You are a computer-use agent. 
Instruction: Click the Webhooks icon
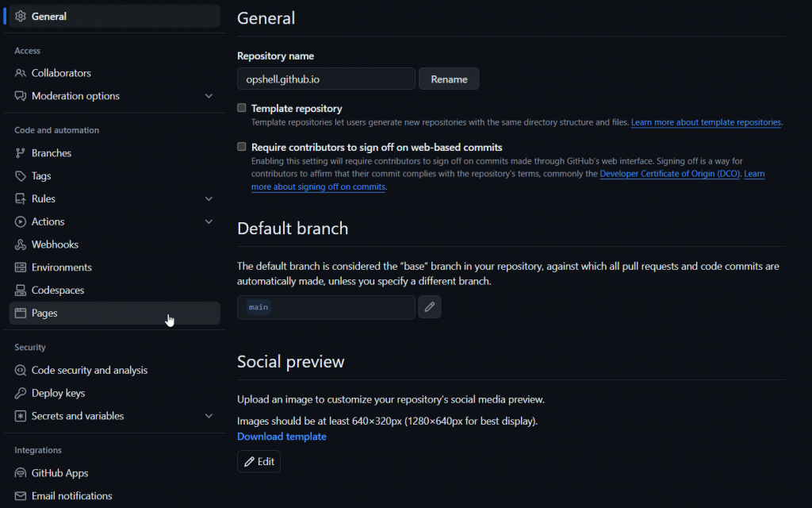pos(20,244)
